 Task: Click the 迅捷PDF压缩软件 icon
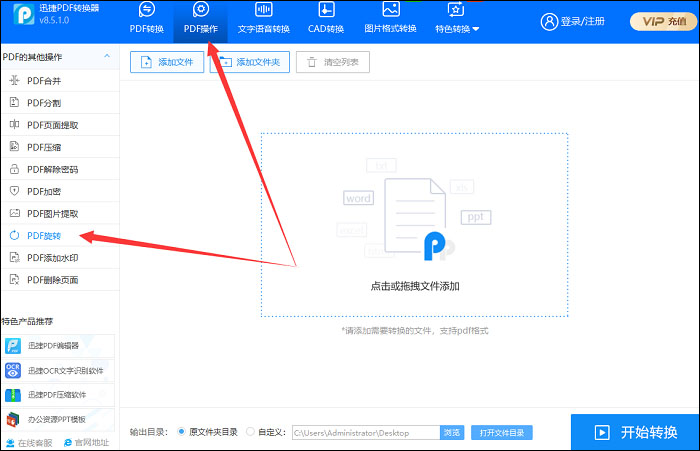tap(13, 395)
